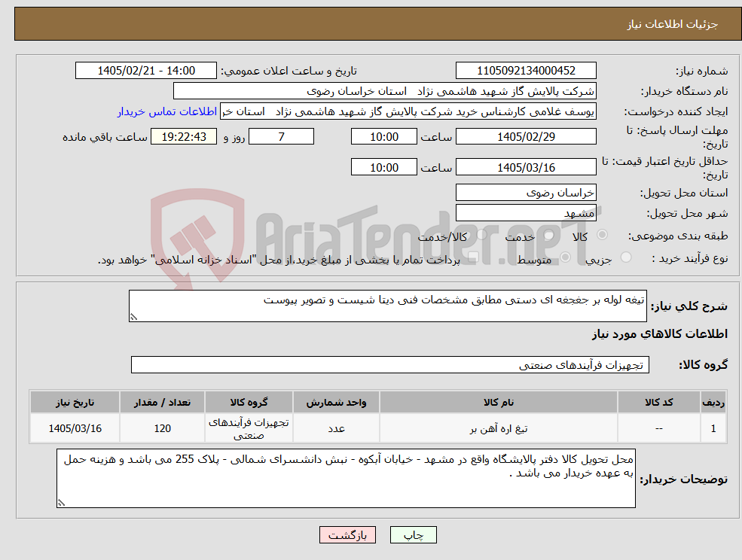Click the buyer notes textarea
Screen dimensions: 742x560
click(346, 478)
